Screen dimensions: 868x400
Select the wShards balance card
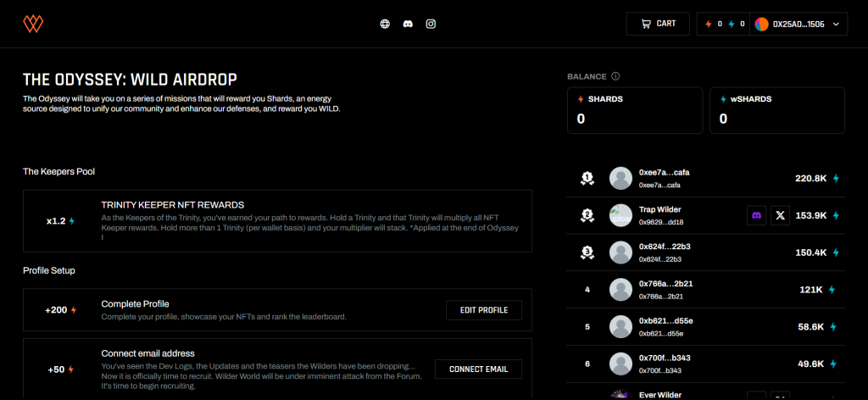[x=776, y=110]
